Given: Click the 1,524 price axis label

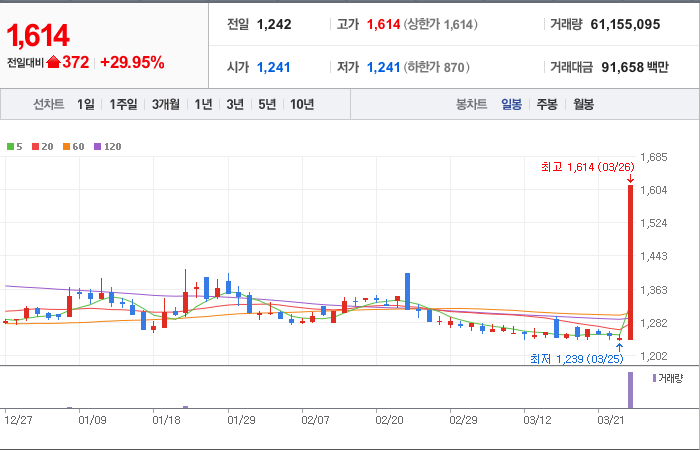Looking at the screenshot, I should click(654, 223).
